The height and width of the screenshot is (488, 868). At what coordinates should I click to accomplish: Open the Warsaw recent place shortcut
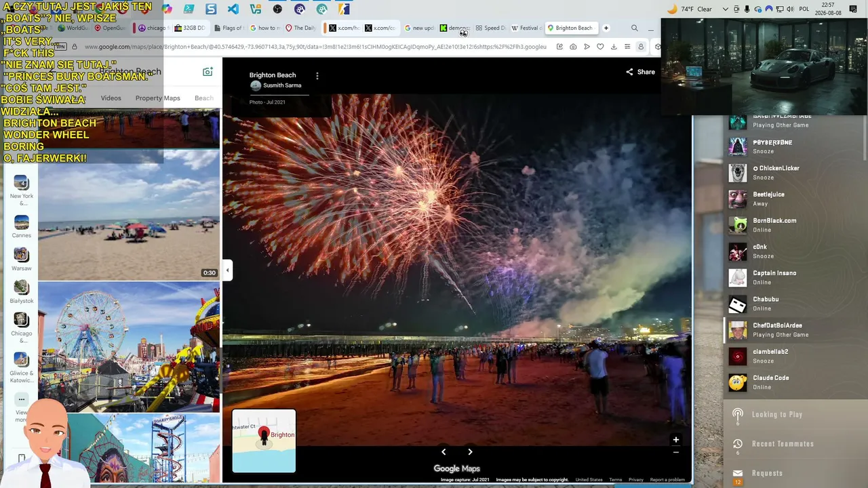(21, 260)
